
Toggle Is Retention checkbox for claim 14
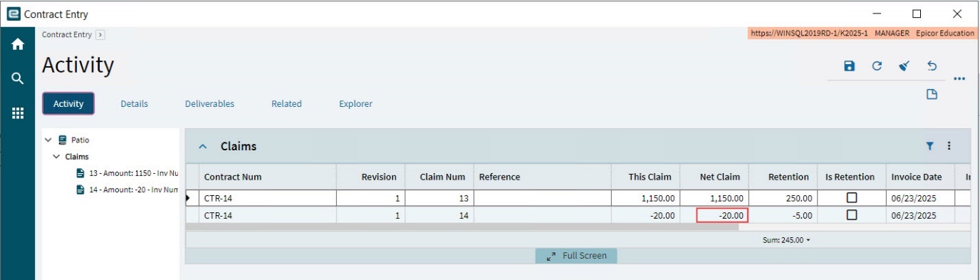(851, 214)
